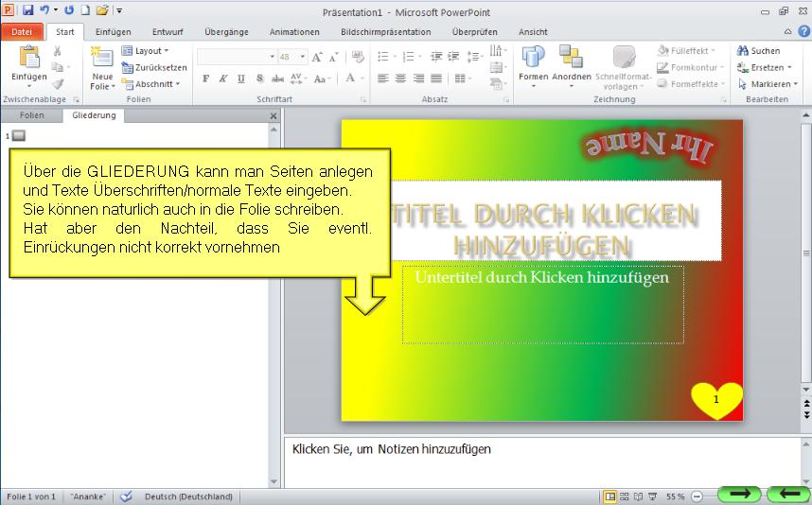The image size is (812, 505).
Task: Toggle underline formatting (U button)
Action: (x=240, y=78)
